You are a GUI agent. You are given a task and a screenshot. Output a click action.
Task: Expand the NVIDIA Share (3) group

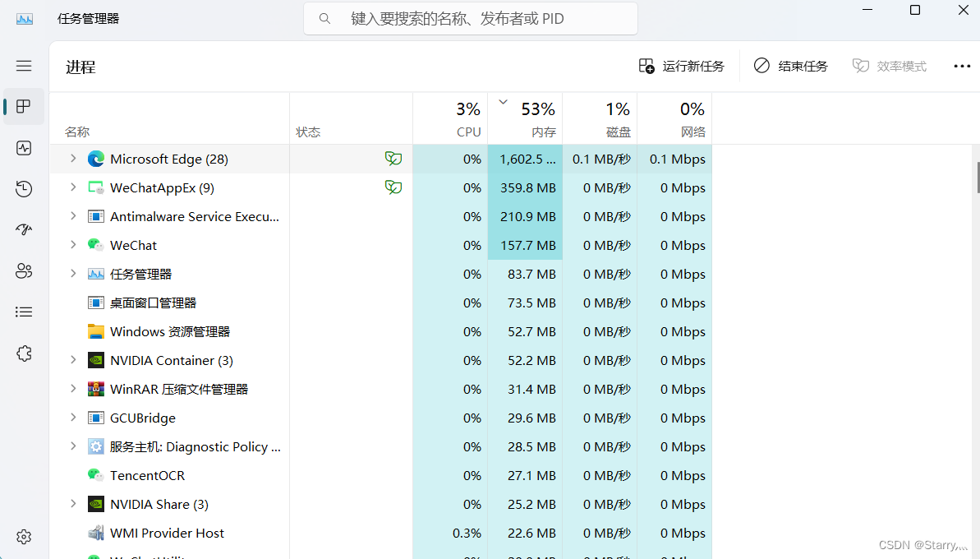click(x=73, y=504)
